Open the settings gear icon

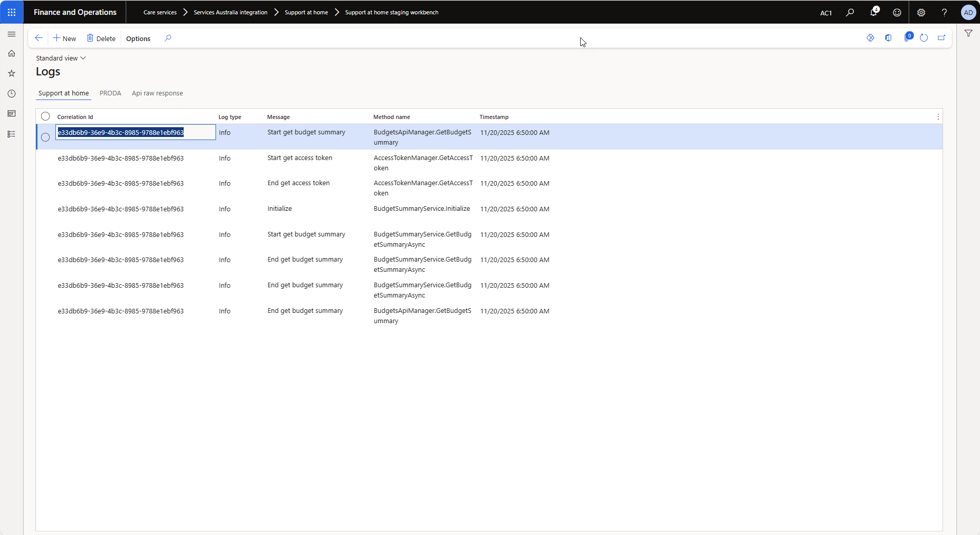click(x=921, y=12)
